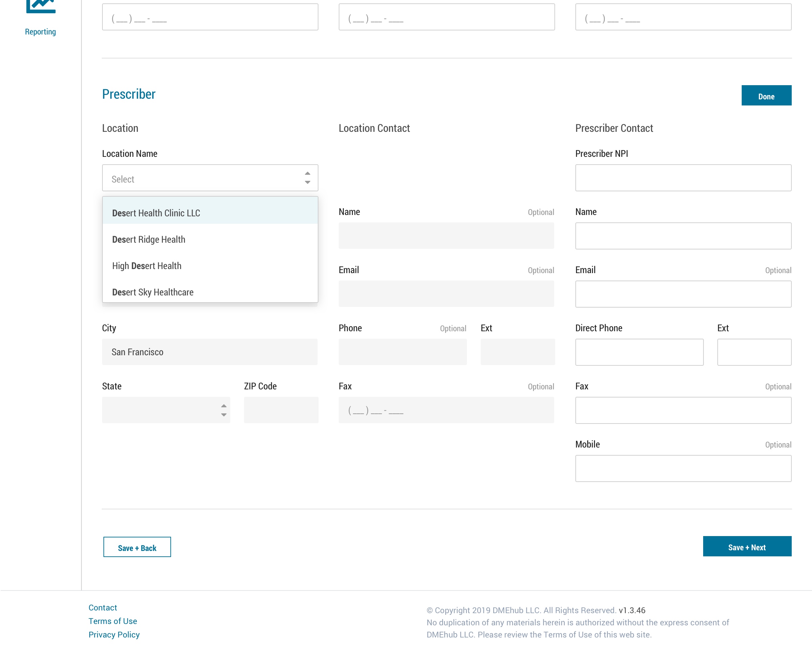This screenshot has height=651, width=812.
Task: Focus the Prescriber NPI field
Action: click(683, 178)
